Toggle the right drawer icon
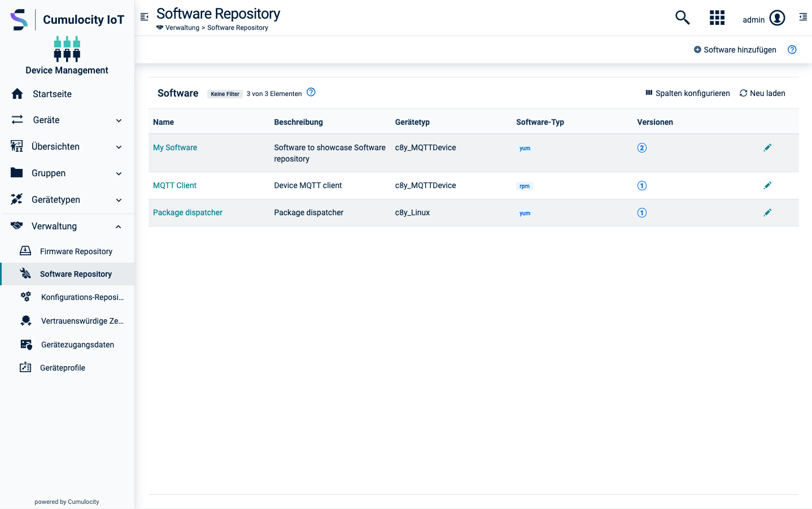The width and height of the screenshot is (812, 509). pos(803,17)
